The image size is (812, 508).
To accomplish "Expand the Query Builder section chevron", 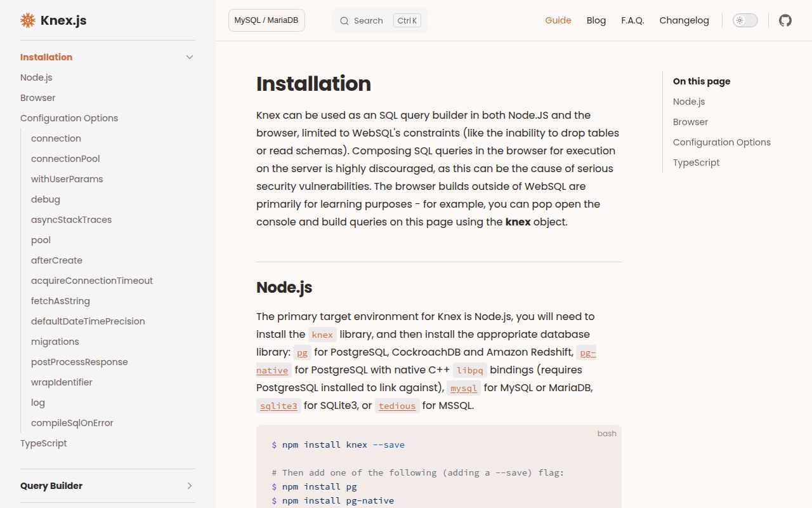I will click(189, 486).
